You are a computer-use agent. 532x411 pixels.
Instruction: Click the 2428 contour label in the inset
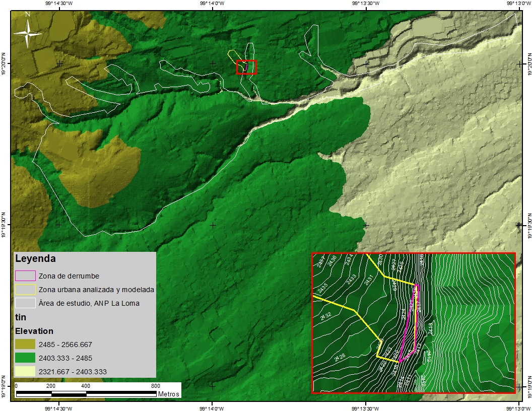click(340, 358)
